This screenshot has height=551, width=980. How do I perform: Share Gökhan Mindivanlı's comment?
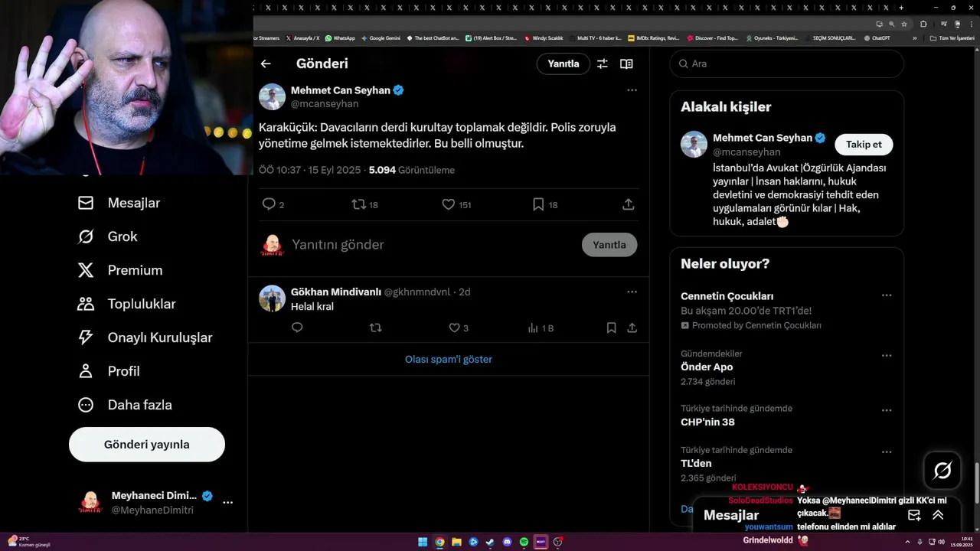click(632, 328)
